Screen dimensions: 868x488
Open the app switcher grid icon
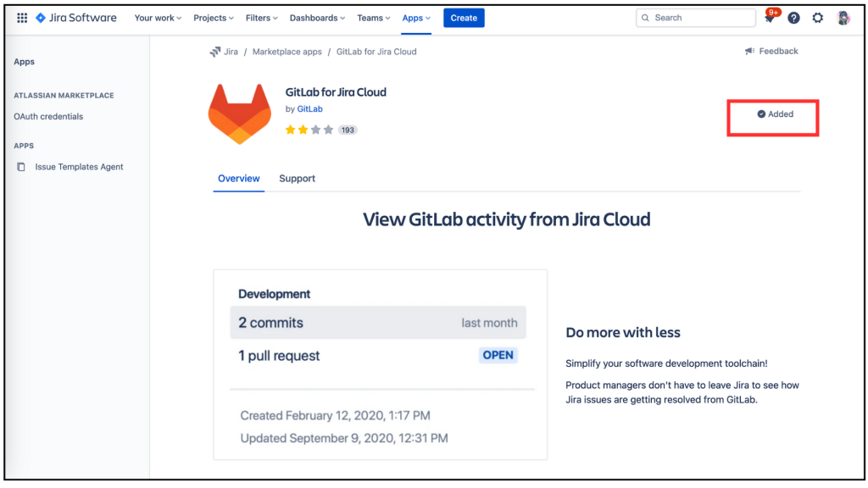tap(22, 18)
